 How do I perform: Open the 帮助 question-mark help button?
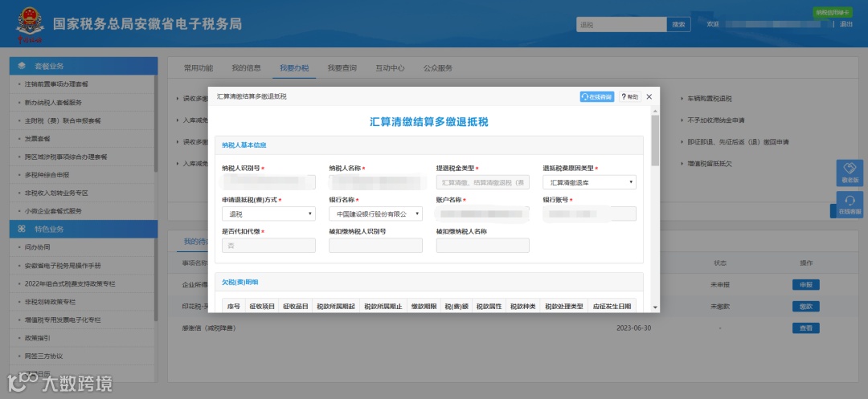[x=630, y=96]
